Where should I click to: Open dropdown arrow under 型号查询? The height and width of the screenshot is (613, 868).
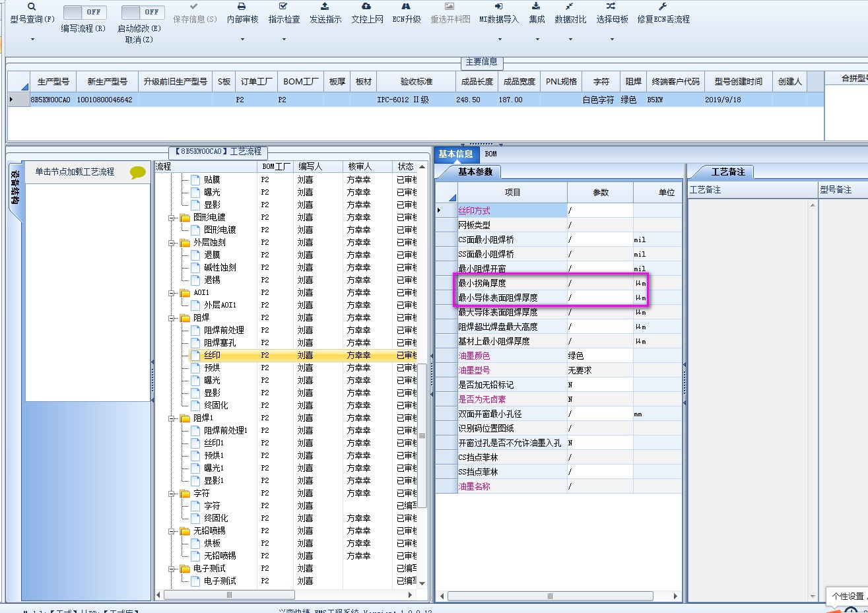[x=32, y=40]
